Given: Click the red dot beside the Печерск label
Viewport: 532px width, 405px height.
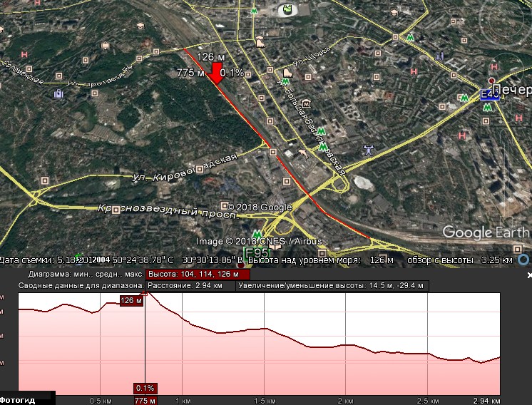Looking at the screenshot, I should click(x=492, y=81).
